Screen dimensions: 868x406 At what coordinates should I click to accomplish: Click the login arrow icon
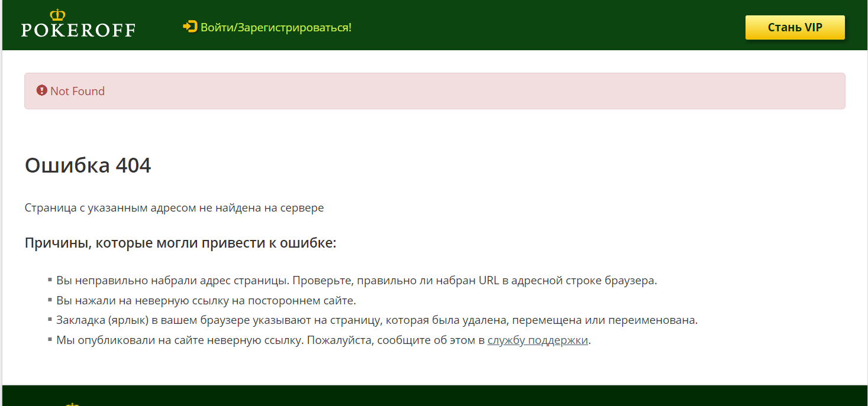point(190,27)
